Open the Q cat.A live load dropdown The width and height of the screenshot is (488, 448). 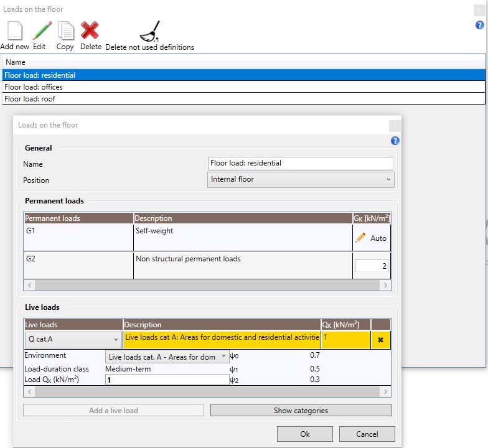tap(73, 340)
